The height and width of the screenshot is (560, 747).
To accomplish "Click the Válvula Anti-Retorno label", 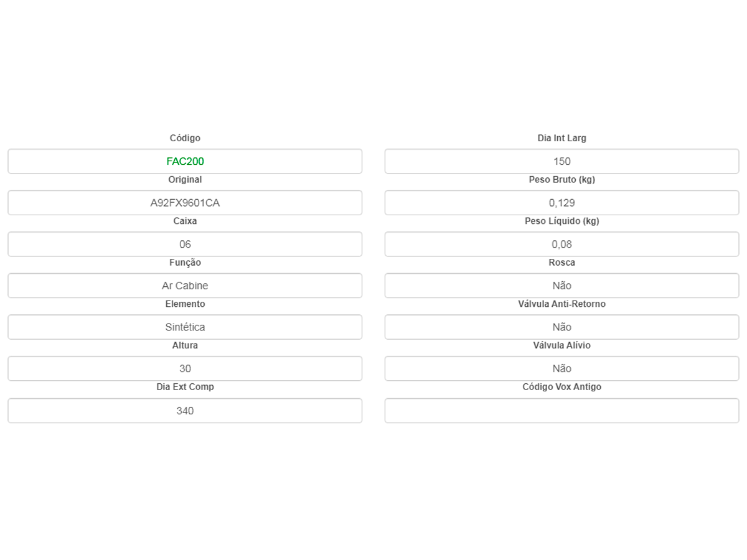I will coord(561,304).
